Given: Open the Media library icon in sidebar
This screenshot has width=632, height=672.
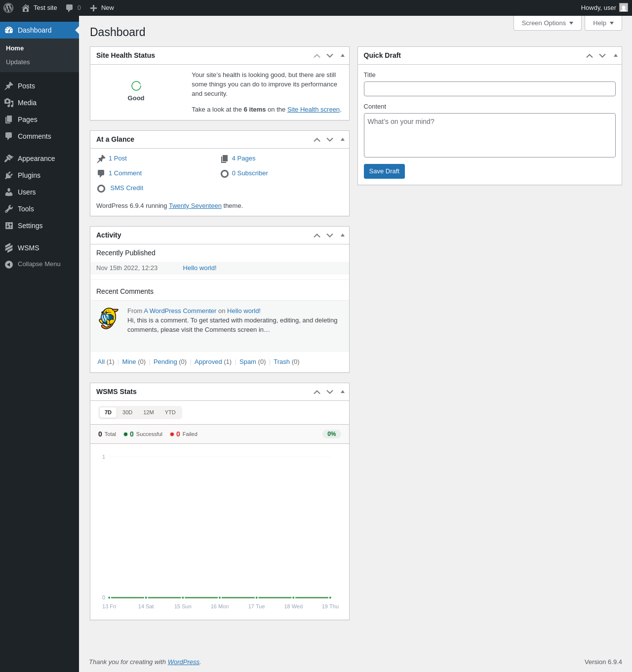Looking at the screenshot, I should 9,103.
